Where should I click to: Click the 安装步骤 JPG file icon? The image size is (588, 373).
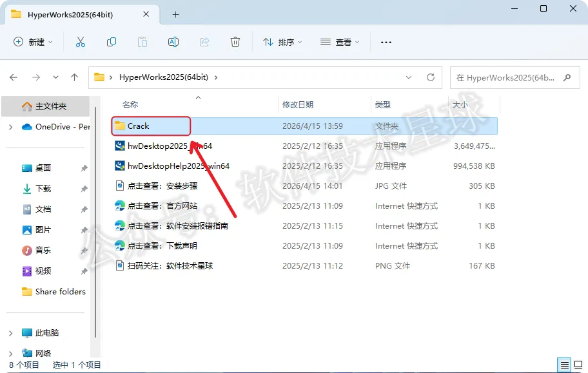(120, 186)
